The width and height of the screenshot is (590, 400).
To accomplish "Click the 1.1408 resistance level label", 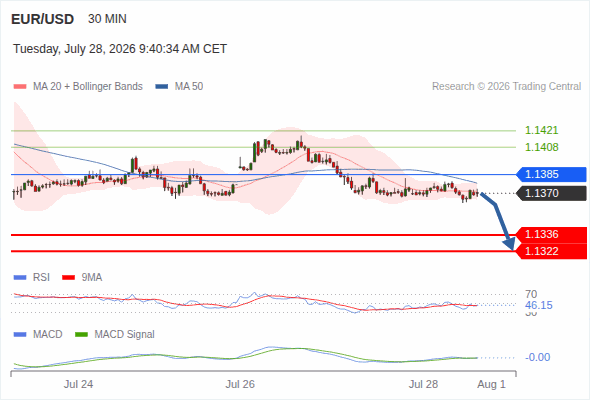I will click(x=541, y=147).
